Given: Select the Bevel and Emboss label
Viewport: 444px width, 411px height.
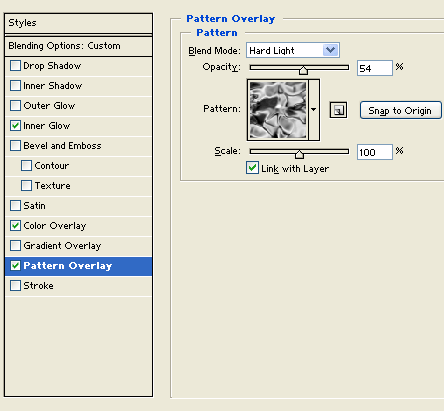Looking at the screenshot, I should (62, 146).
